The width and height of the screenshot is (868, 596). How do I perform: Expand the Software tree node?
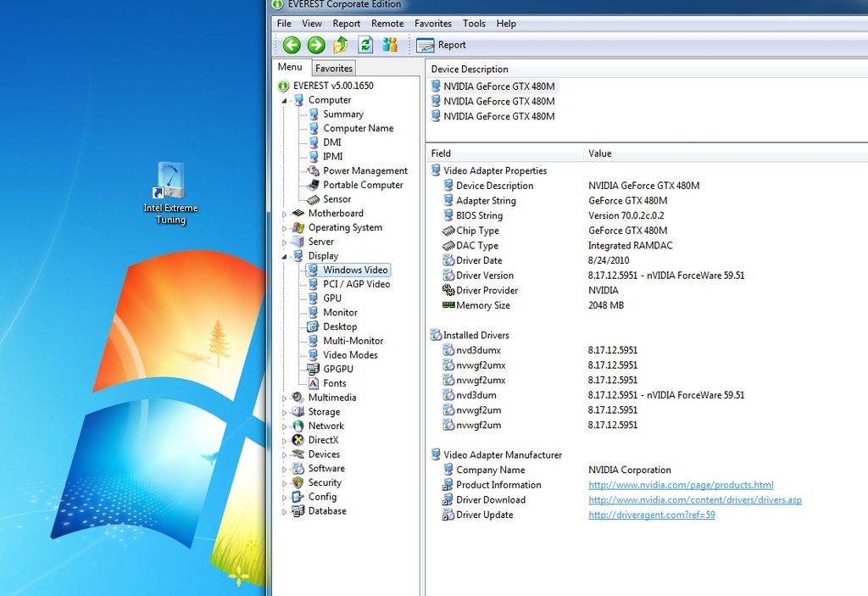point(285,469)
